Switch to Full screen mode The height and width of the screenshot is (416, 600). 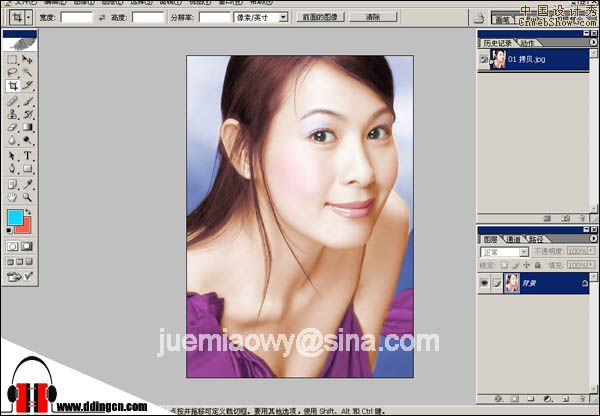tap(29, 262)
